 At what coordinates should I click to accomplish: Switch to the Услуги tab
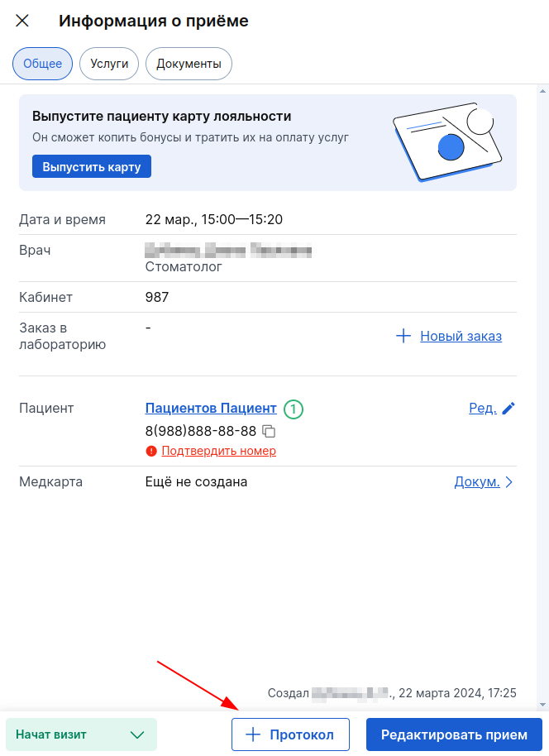tap(109, 64)
